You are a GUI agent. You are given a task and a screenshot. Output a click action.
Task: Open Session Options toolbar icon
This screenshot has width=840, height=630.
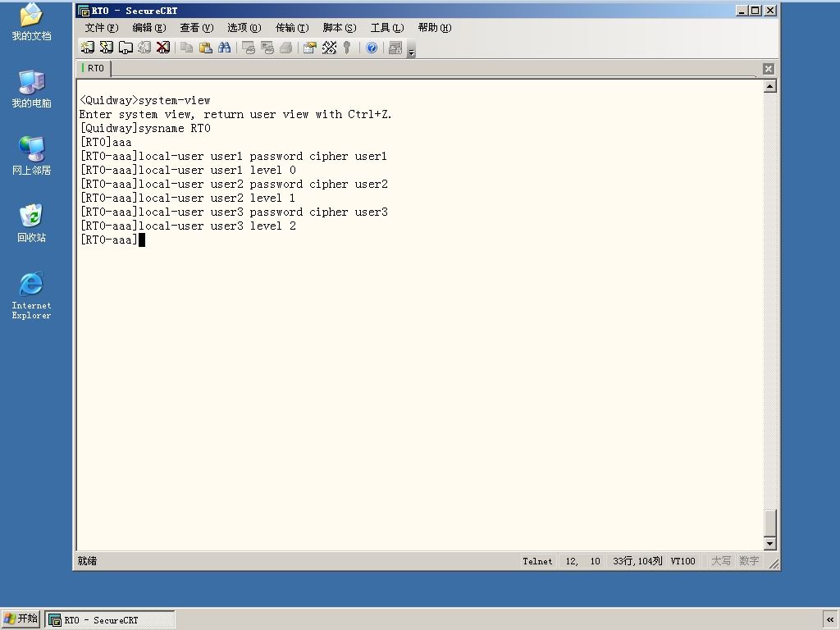pyautogui.click(x=309, y=48)
